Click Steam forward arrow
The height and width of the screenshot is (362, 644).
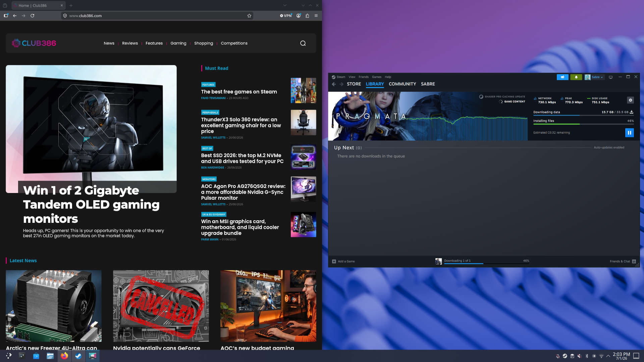341,84
